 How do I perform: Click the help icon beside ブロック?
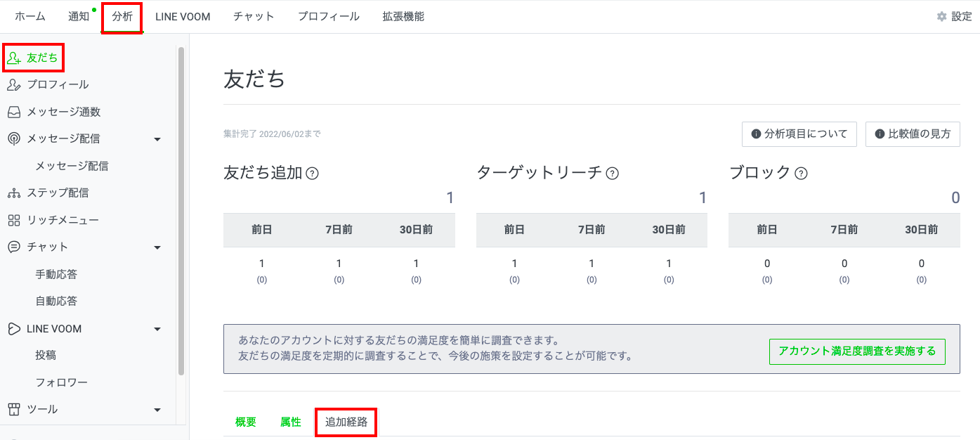point(799,172)
